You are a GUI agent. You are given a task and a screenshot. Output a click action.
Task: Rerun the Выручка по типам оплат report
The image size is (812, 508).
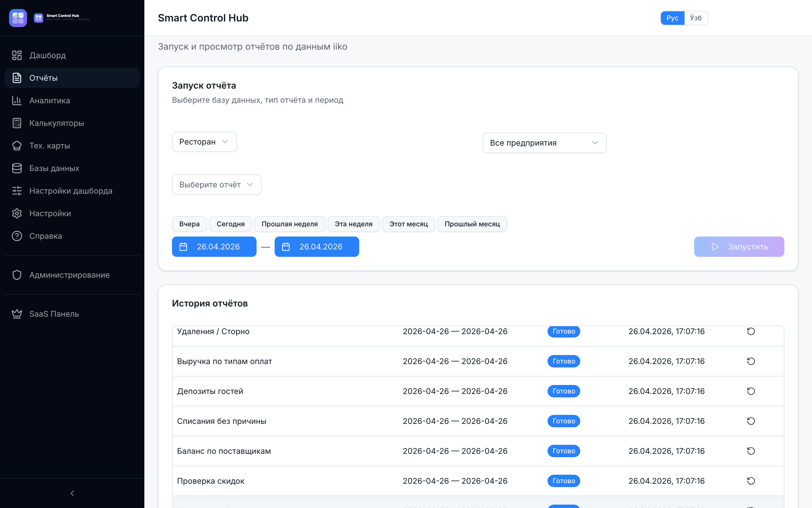click(751, 361)
